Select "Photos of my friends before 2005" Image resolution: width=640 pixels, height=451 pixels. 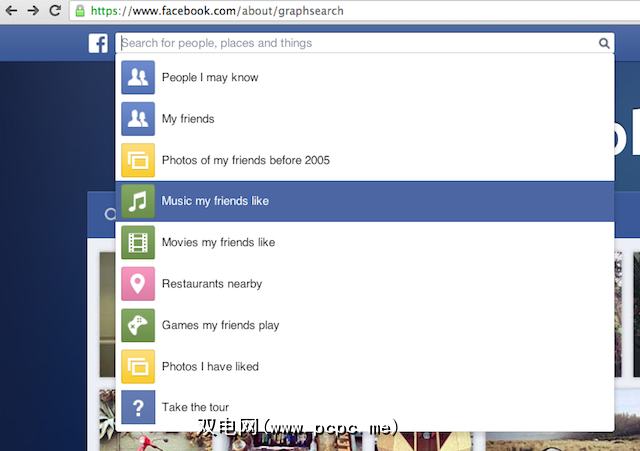[365, 160]
